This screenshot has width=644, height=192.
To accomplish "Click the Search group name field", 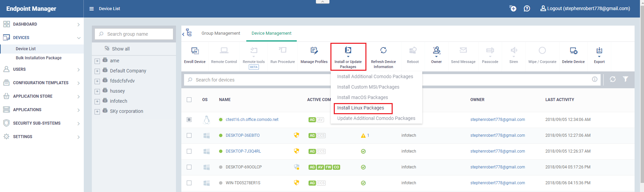I will click(x=134, y=34).
